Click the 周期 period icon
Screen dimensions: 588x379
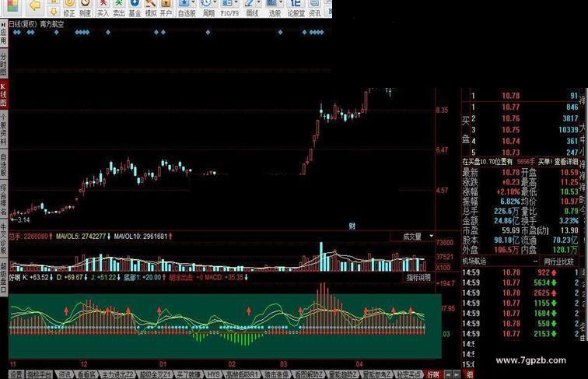(x=208, y=9)
